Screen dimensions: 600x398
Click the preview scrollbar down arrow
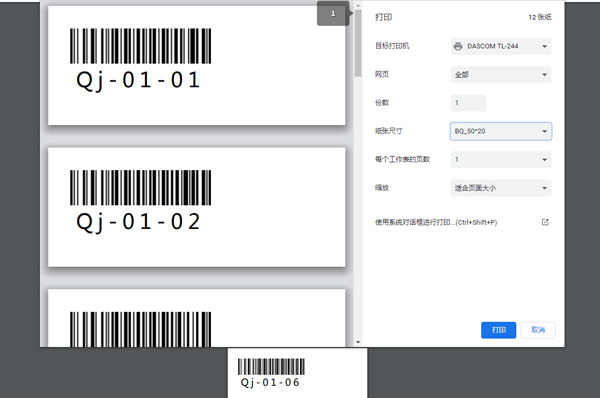(358, 342)
